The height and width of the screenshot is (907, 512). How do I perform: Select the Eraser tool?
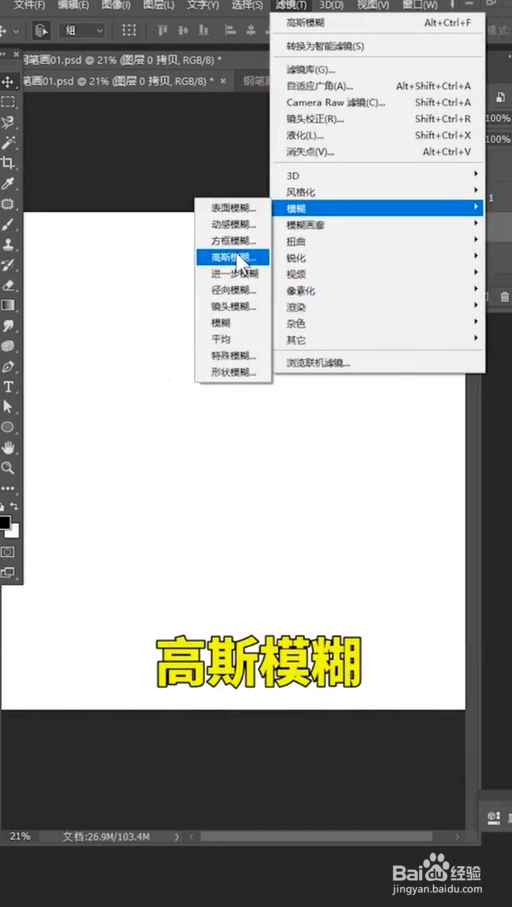tap(8, 285)
